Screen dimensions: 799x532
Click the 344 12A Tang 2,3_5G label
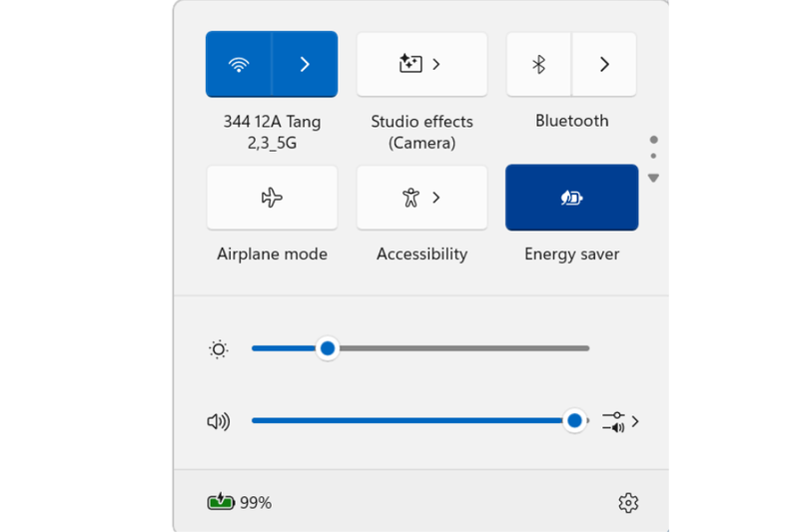pyautogui.click(x=272, y=132)
